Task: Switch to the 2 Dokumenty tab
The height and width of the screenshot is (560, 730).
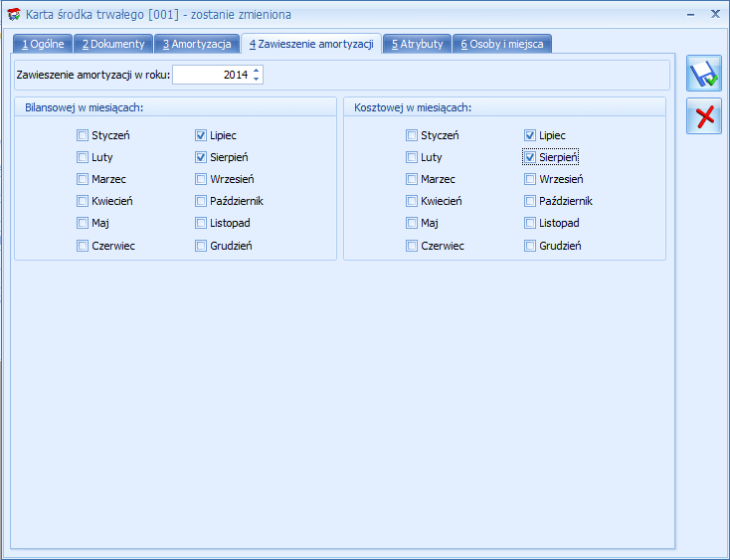Action: [113, 44]
